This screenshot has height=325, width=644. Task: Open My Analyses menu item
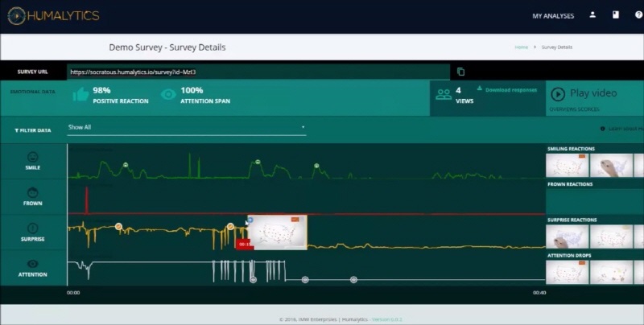click(x=553, y=16)
